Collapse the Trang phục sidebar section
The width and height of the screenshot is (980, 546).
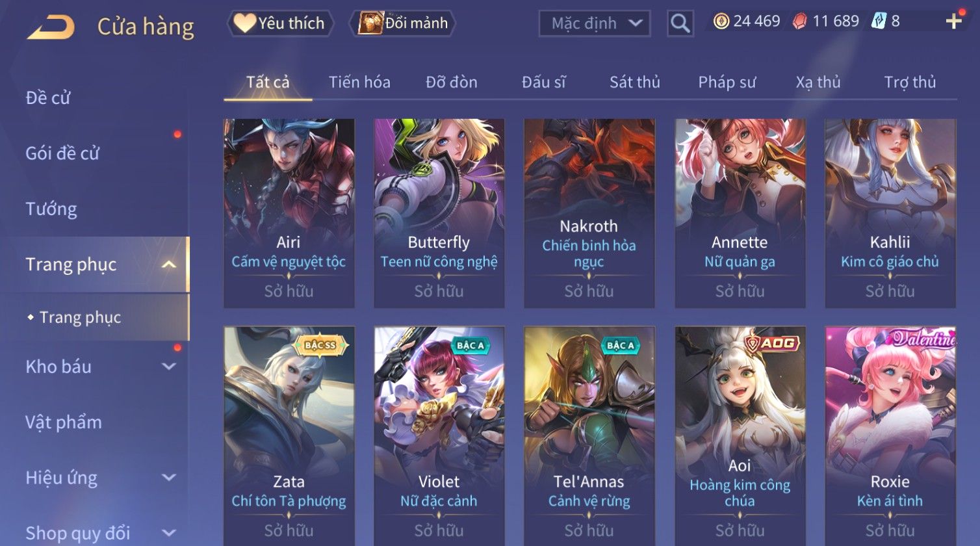168,264
